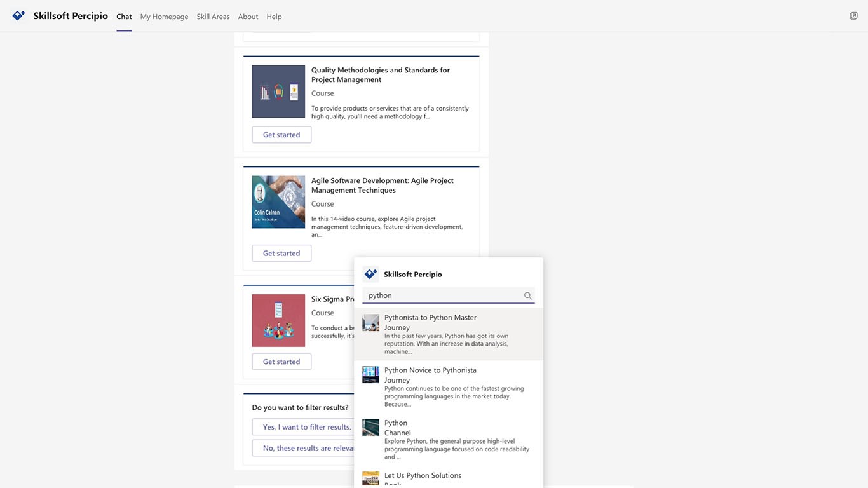Click the To provide products or services description
This screenshot has width=868, height=488.
point(390,112)
